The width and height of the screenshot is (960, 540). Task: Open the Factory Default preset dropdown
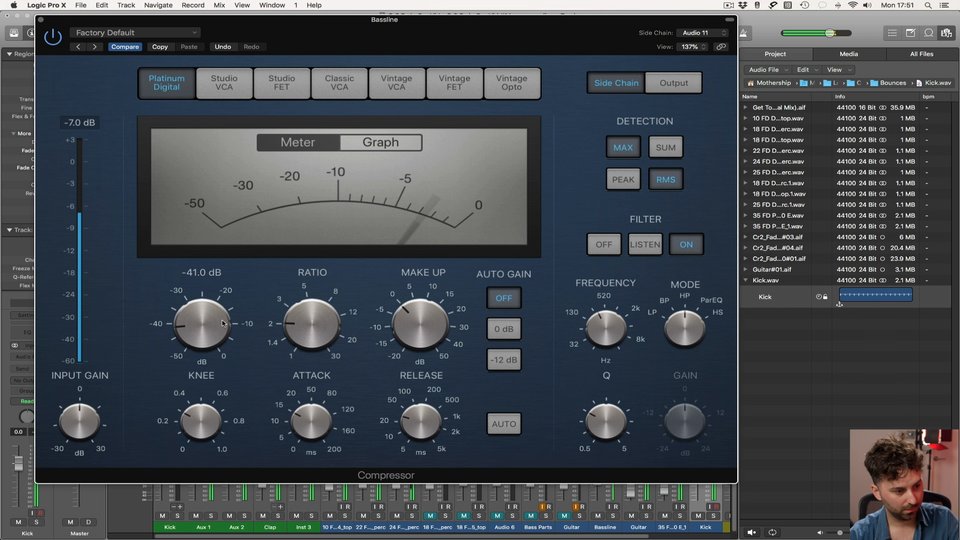click(135, 32)
